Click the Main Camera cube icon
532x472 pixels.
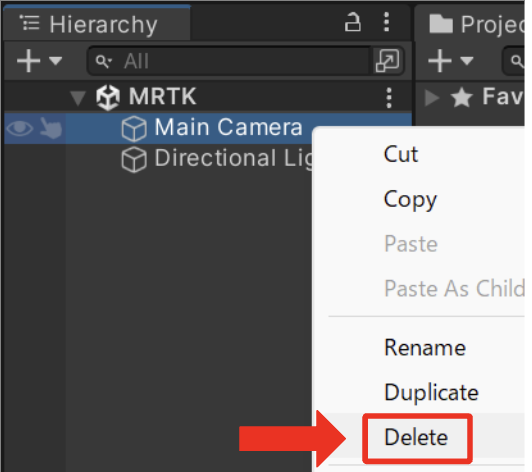(134, 128)
